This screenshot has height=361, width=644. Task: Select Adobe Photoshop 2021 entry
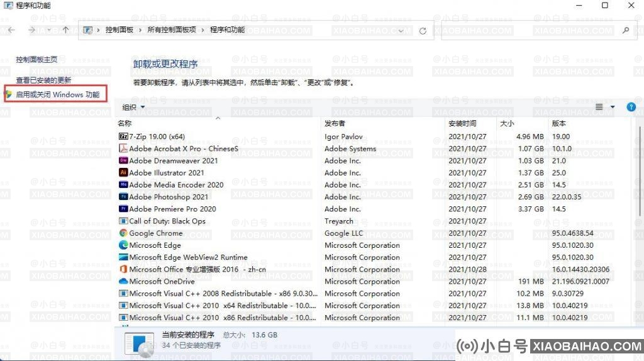point(169,197)
